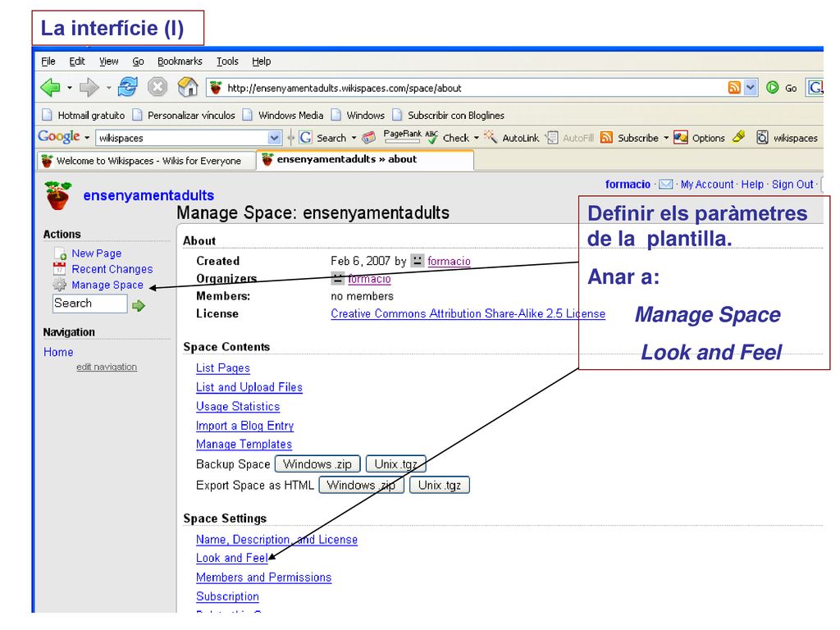This screenshot has width=840, height=630.
Task: Click the Stop loading icon
Action: coord(157,87)
